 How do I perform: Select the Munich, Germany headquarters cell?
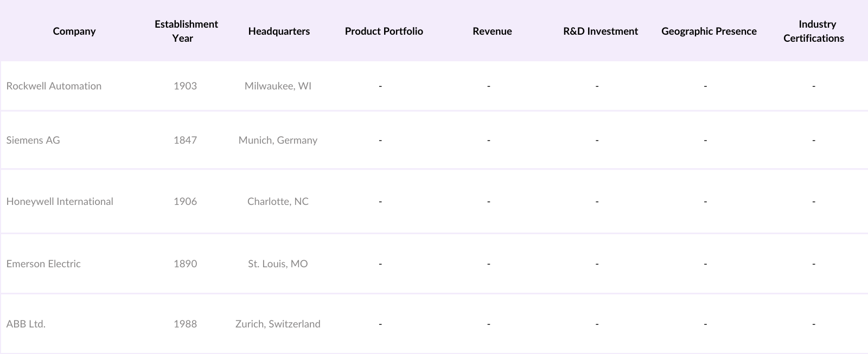click(x=278, y=140)
